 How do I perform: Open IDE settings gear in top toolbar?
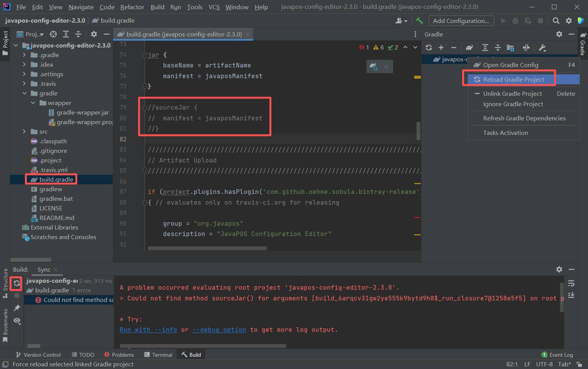click(569, 20)
